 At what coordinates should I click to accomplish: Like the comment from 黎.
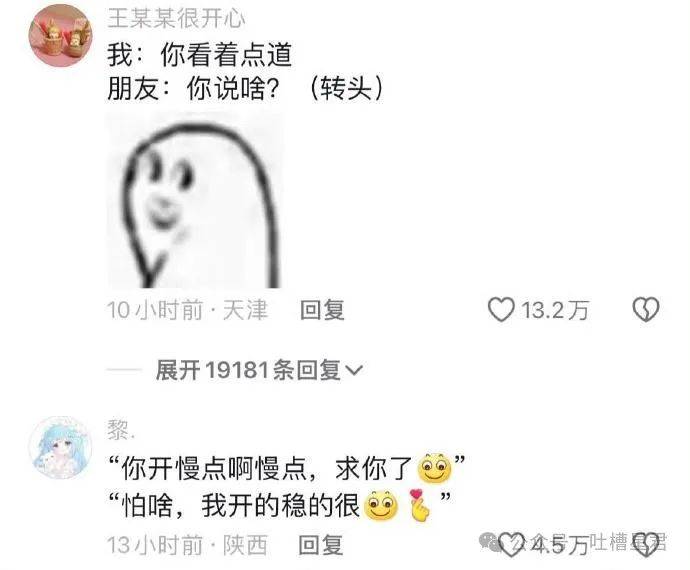click(x=511, y=545)
